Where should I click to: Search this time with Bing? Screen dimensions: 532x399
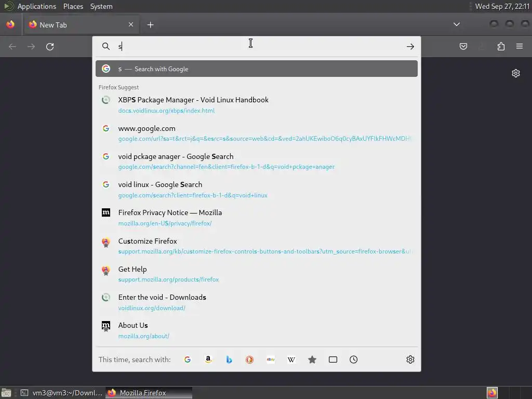click(x=229, y=360)
